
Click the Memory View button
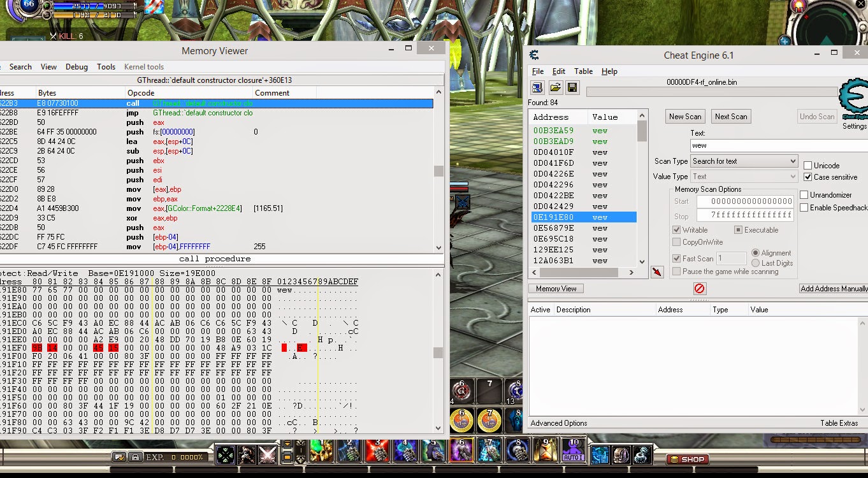pyautogui.click(x=556, y=289)
